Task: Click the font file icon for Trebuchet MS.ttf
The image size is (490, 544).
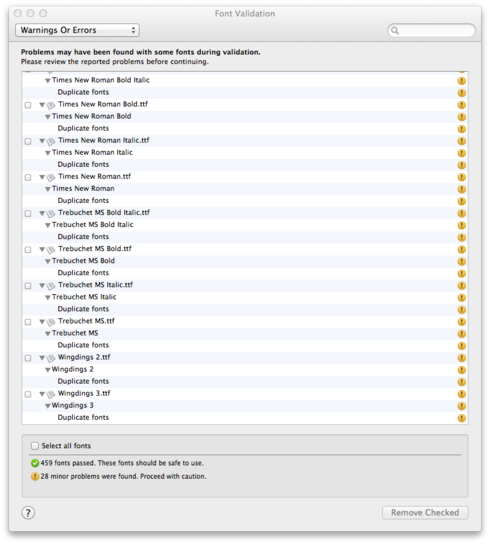Action: 51,322
